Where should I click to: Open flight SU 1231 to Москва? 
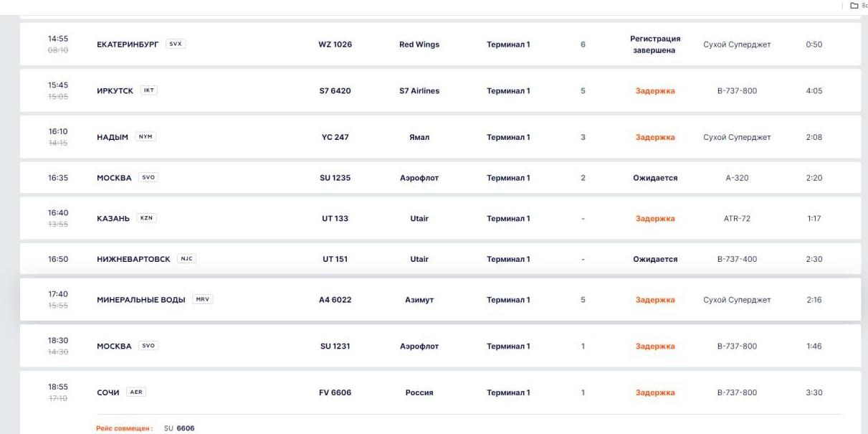point(335,346)
